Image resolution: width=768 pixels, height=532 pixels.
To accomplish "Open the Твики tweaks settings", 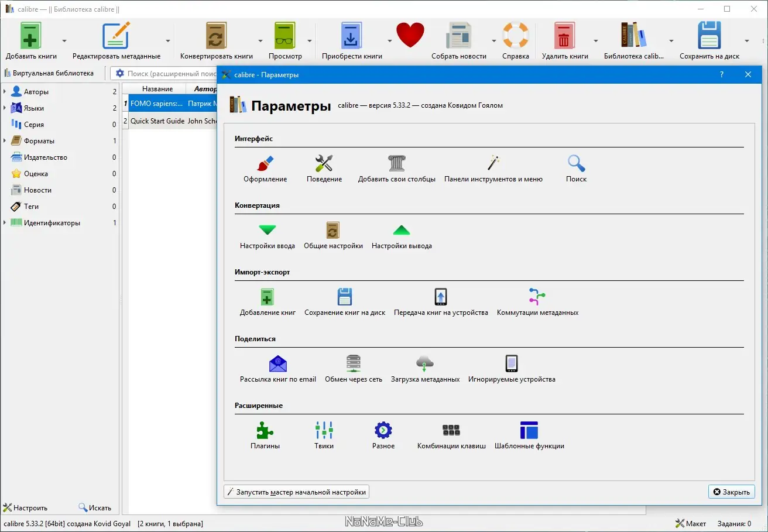I will click(x=324, y=435).
